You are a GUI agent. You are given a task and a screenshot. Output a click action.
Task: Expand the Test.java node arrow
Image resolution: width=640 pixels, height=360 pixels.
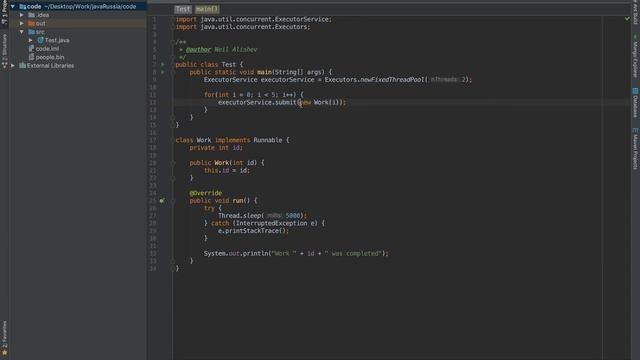31,40
